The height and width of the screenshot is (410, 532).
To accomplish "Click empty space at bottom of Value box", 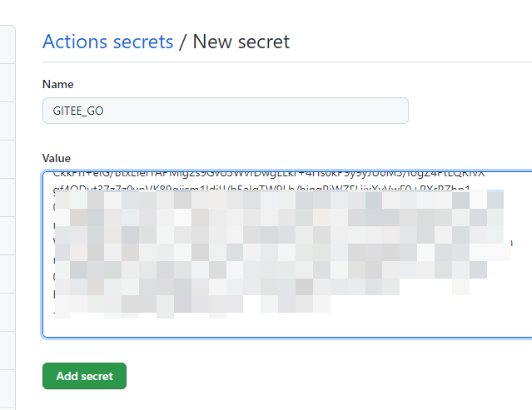I will (x=287, y=328).
